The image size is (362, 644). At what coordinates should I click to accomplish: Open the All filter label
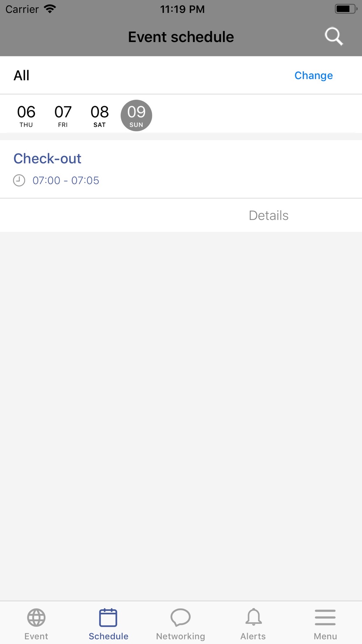pos(21,75)
